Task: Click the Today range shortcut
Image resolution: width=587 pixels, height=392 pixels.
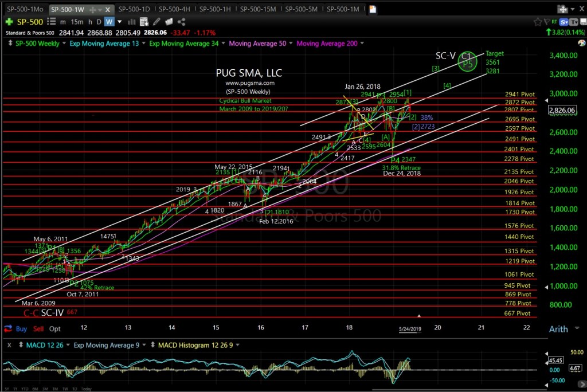Action: click(x=87, y=389)
